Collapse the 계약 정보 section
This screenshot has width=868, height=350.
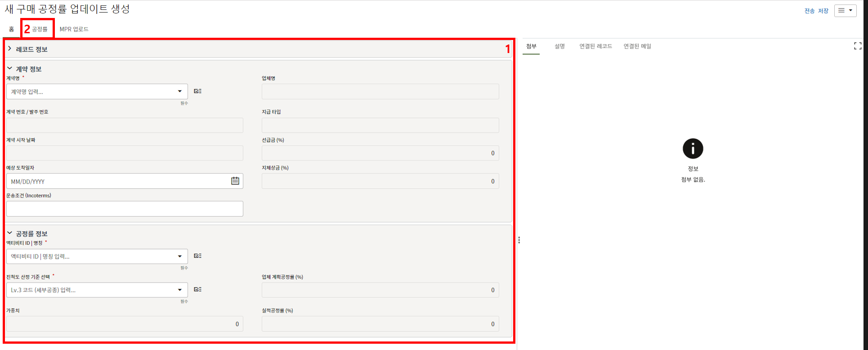(x=10, y=69)
